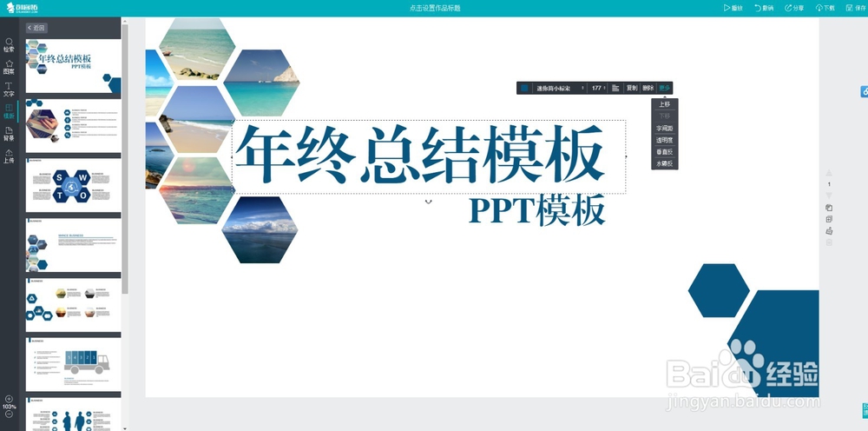Viewport: 868px width, 431px height.
Task: Select the SWOT template thumbnail
Action: point(73,186)
